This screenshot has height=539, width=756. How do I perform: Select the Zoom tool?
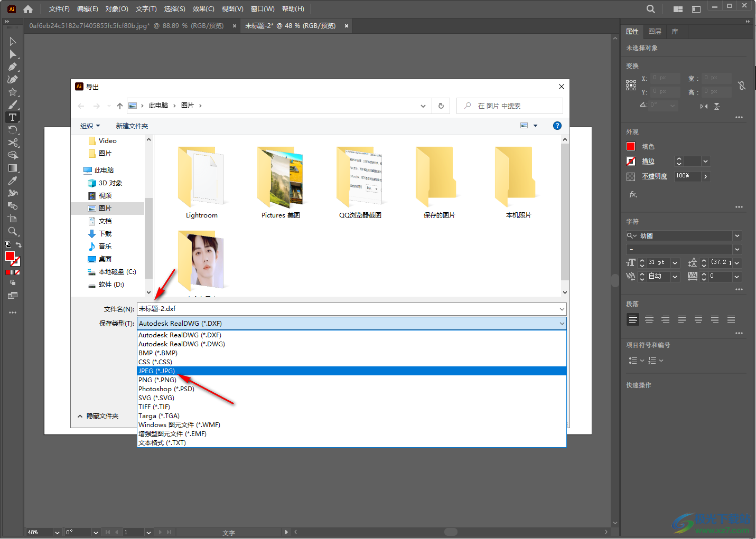pyautogui.click(x=13, y=231)
